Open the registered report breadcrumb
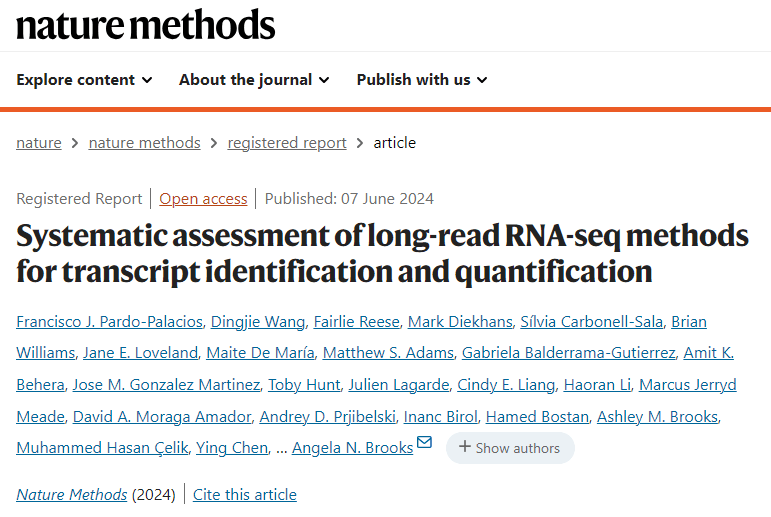The image size is (771, 517). point(287,143)
